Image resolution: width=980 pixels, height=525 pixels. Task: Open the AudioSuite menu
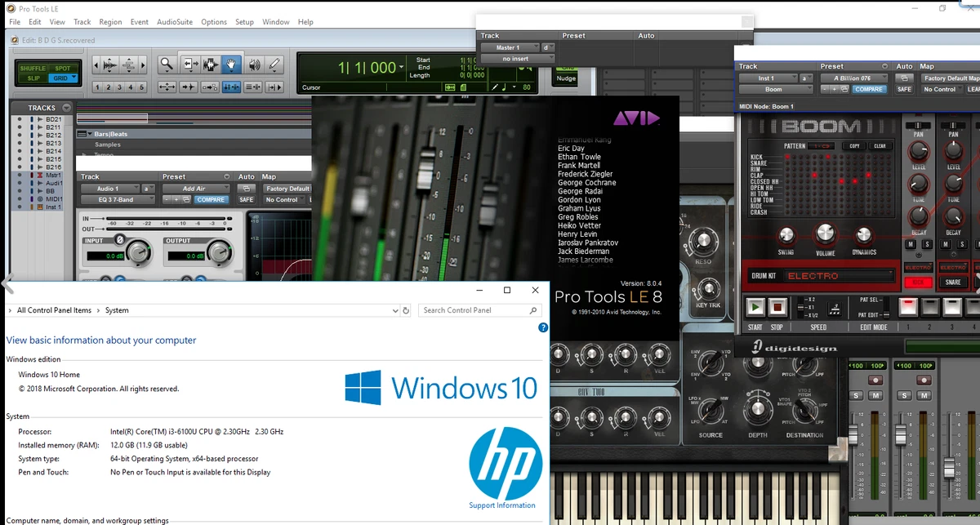174,22
